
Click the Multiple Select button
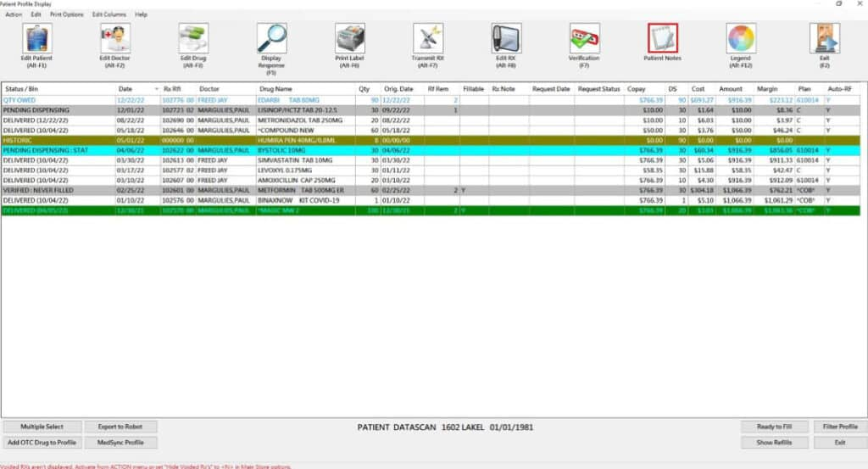click(x=42, y=427)
